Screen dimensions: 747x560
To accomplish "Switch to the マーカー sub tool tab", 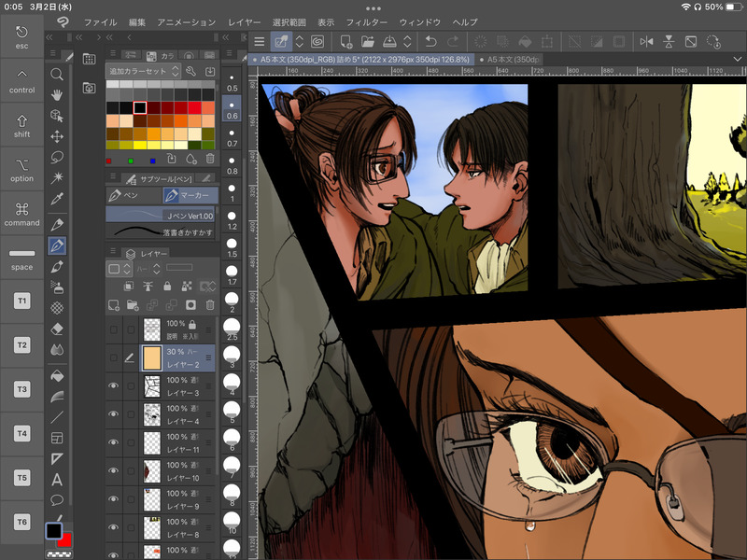I will (190, 195).
